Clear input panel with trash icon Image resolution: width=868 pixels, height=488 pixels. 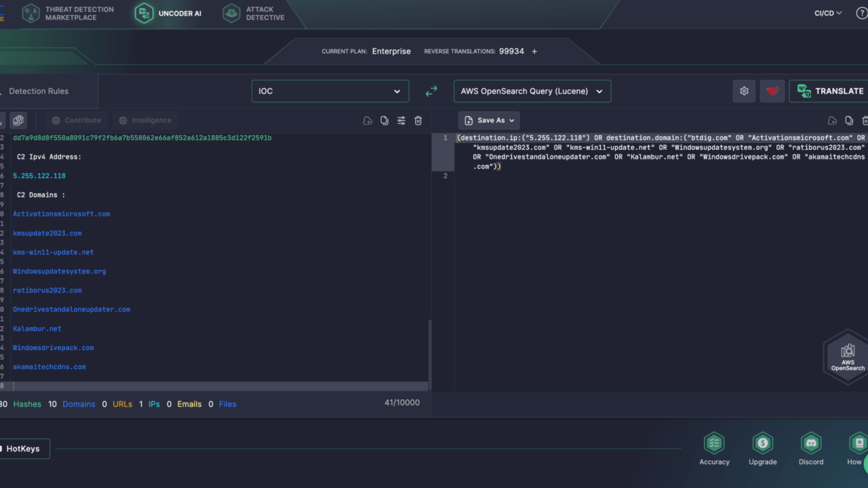[418, 121]
